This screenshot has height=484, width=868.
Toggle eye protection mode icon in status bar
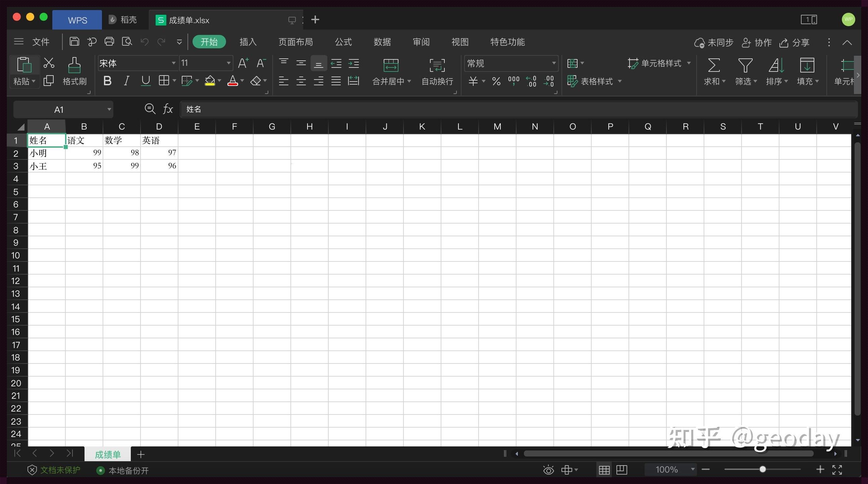point(549,470)
